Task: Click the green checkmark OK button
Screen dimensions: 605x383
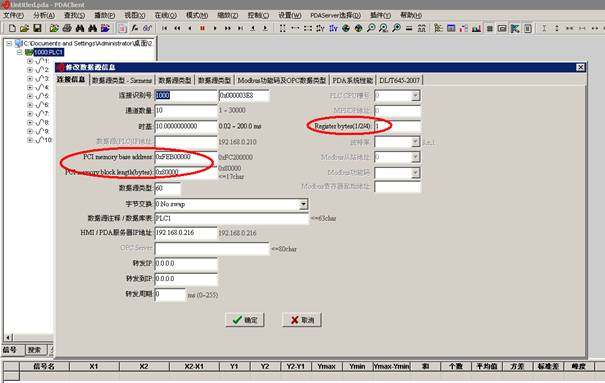Action: point(245,320)
